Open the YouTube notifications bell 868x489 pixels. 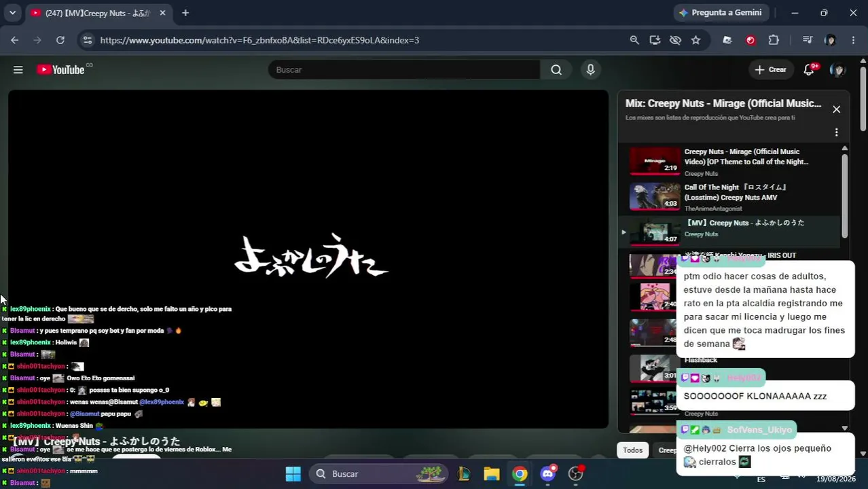[x=809, y=69]
